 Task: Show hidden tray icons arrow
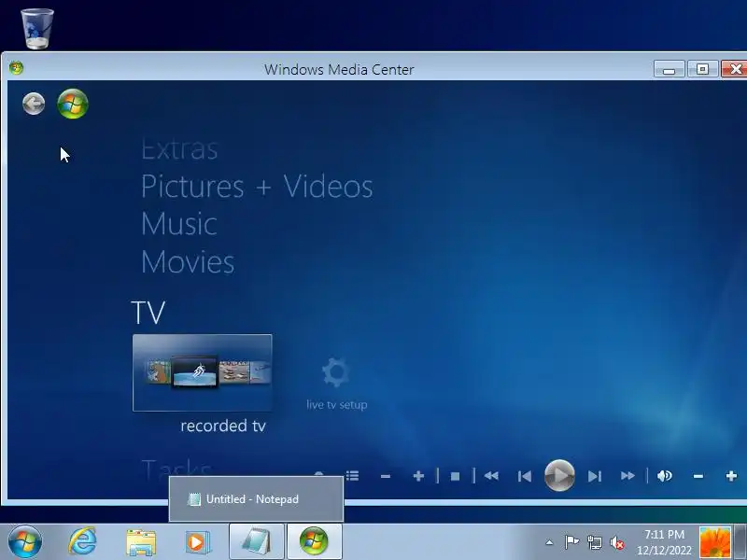(549, 542)
